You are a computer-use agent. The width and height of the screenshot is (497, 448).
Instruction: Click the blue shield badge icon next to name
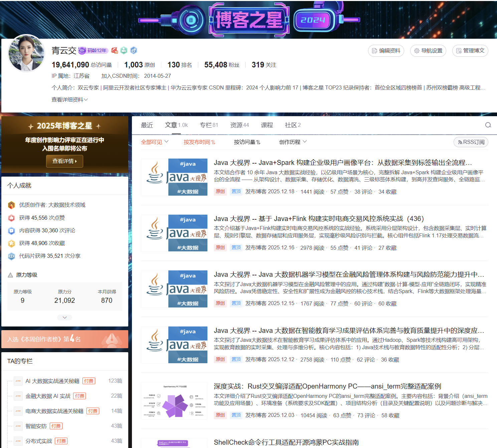tap(134, 50)
